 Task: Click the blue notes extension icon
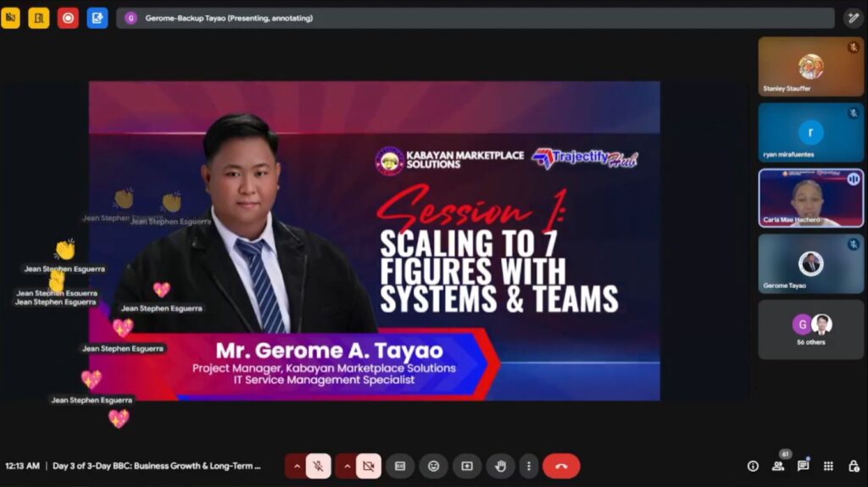(97, 18)
